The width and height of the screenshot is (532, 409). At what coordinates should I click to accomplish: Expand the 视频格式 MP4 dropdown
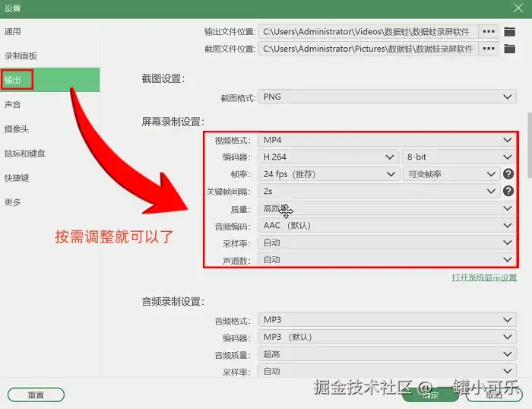pyautogui.click(x=387, y=140)
